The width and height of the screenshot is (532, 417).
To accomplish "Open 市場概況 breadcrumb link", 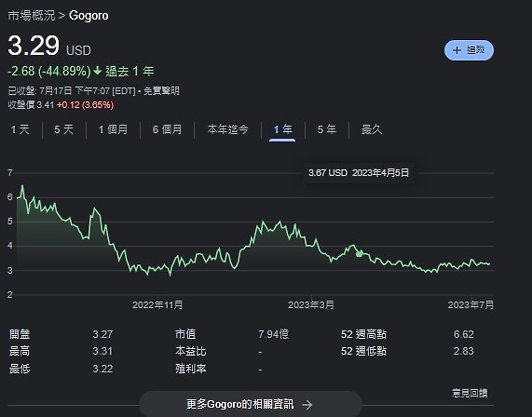I will point(32,16).
